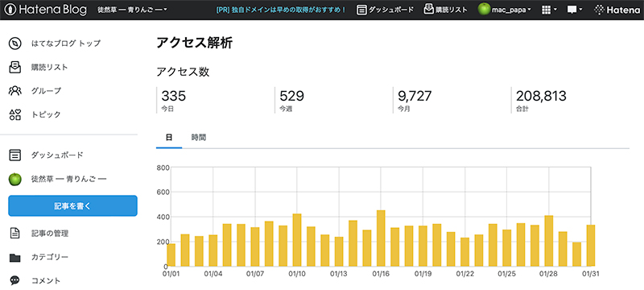The width and height of the screenshot is (644, 290).
Task: Click the last chart bar at 01/31
Action: click(591, 245)
